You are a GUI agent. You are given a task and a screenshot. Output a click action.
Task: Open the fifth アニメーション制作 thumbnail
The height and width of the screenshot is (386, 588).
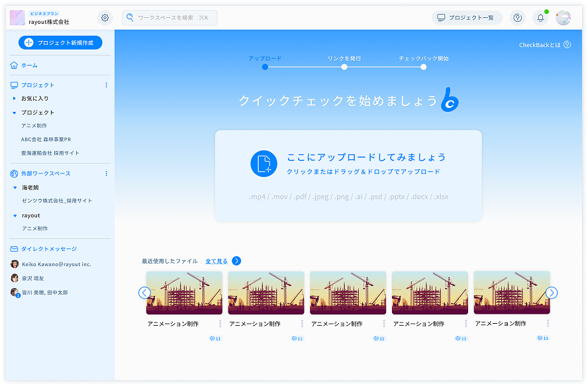[512, 293]
